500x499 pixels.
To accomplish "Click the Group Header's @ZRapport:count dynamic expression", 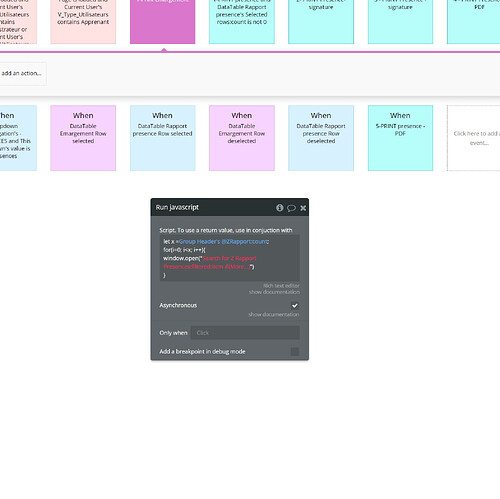I will coord(223,241).
